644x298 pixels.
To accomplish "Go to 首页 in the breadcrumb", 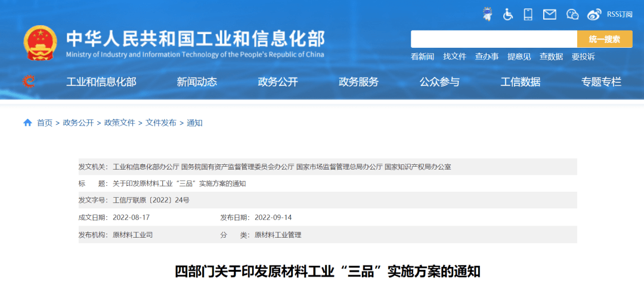I will click(45, 122).
